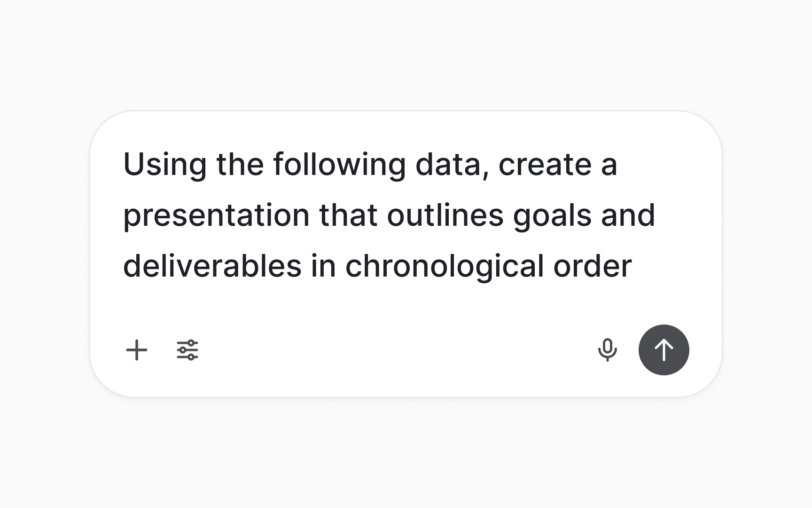This screenshot has height=508, width=812.
Task: Click the plus icon to add attachment
Action: (x=137, y=350)
